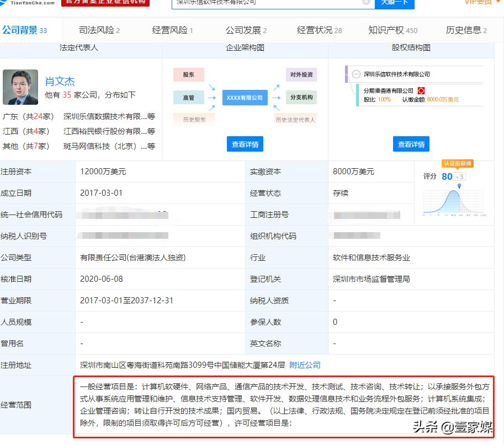Switch to the 司法风险 tab

tap(98, 30)
